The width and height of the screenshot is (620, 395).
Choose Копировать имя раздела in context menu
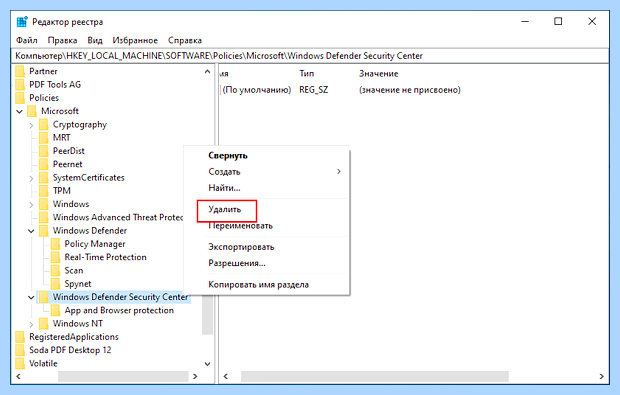[x=259, y=285]
